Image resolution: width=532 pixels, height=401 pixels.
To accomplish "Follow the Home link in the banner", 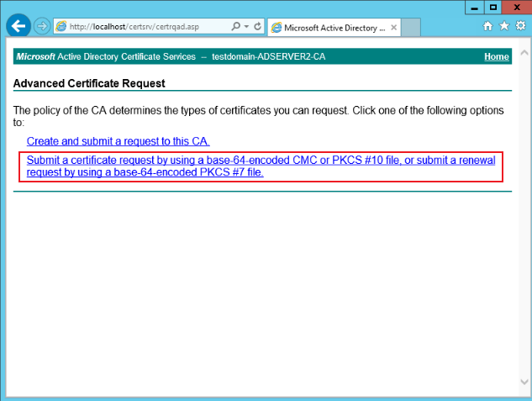I will [497, 56].
